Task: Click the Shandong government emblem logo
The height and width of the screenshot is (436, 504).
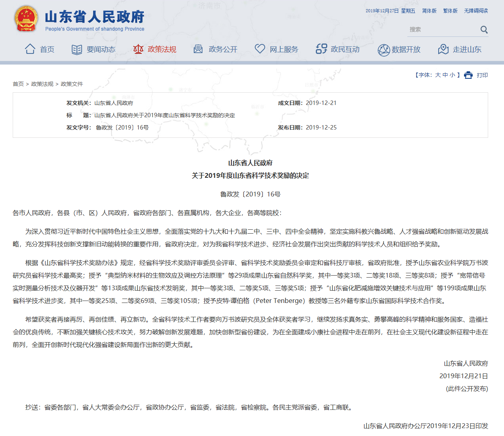Action: [x=26, y=19]
